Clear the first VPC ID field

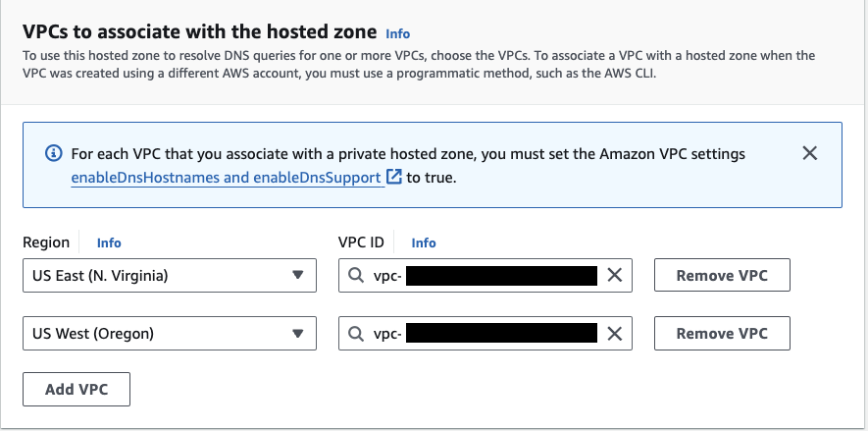615,276
